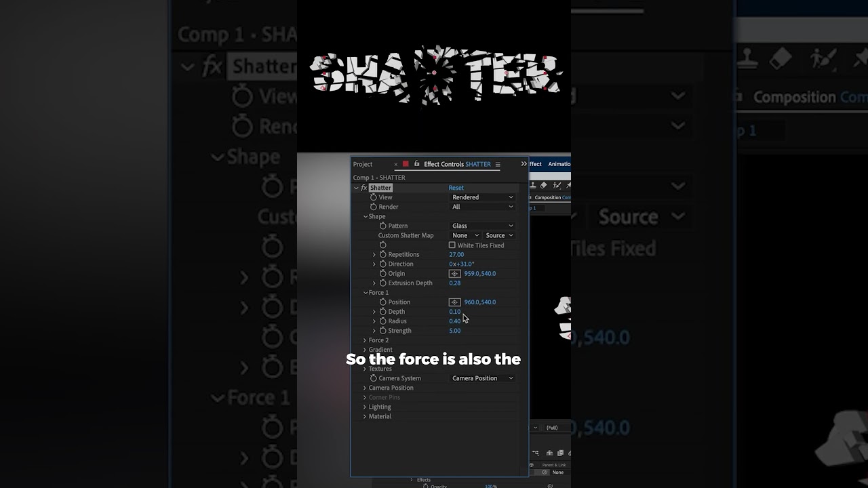Click the Camera System stopwatch
Viewport: 868px width, 488px height.
coord(374,378)
